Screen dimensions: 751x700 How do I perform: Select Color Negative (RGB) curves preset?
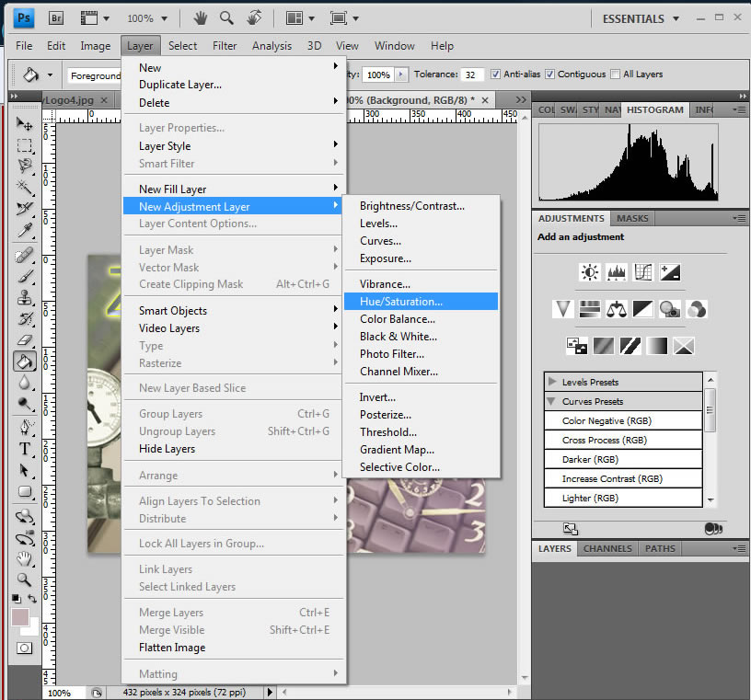click(x=623, y=420)
